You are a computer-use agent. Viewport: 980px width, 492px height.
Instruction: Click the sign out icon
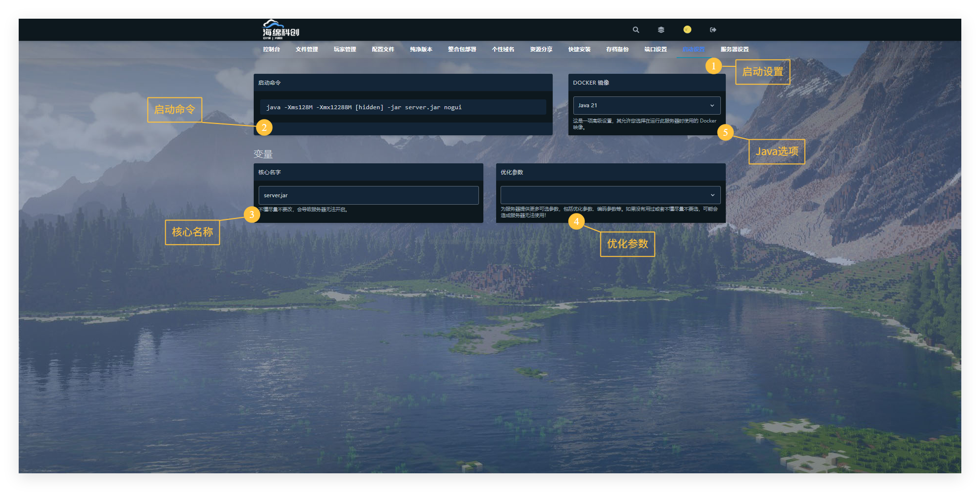(713, 30)
